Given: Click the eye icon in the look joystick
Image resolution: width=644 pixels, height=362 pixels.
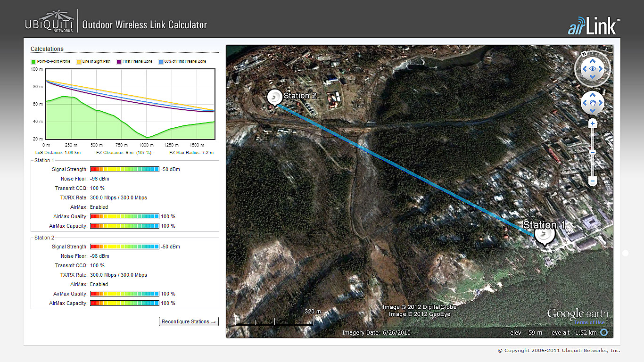Looking at the screenshot, I should 592,69.
